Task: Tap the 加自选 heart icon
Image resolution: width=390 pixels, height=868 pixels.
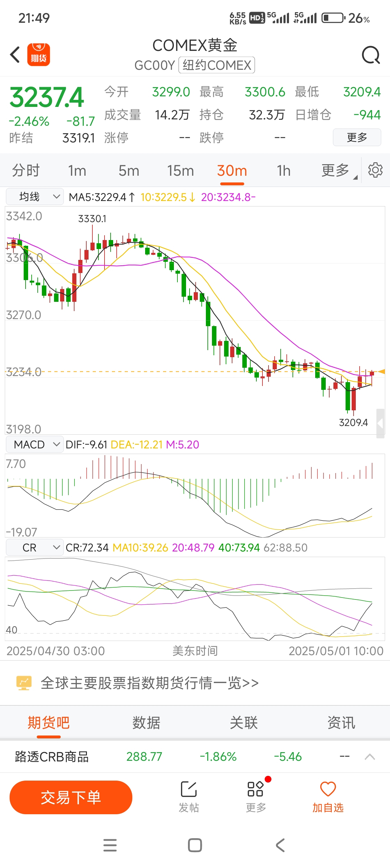Action: 328,789
